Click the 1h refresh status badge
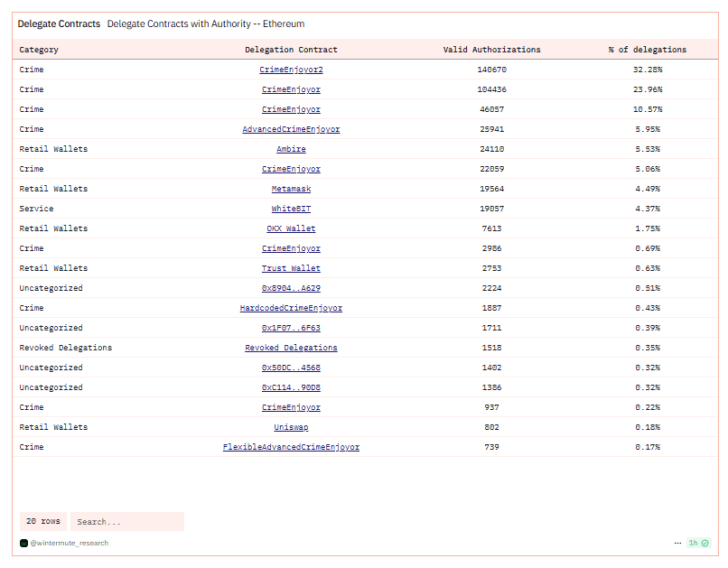 [x=698, y=543]
